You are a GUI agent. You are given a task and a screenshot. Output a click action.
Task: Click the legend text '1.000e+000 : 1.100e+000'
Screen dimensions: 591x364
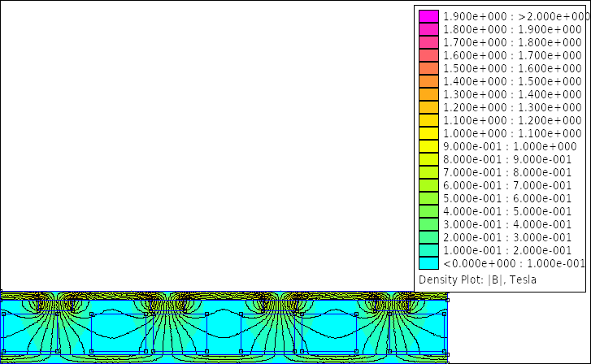512,133
